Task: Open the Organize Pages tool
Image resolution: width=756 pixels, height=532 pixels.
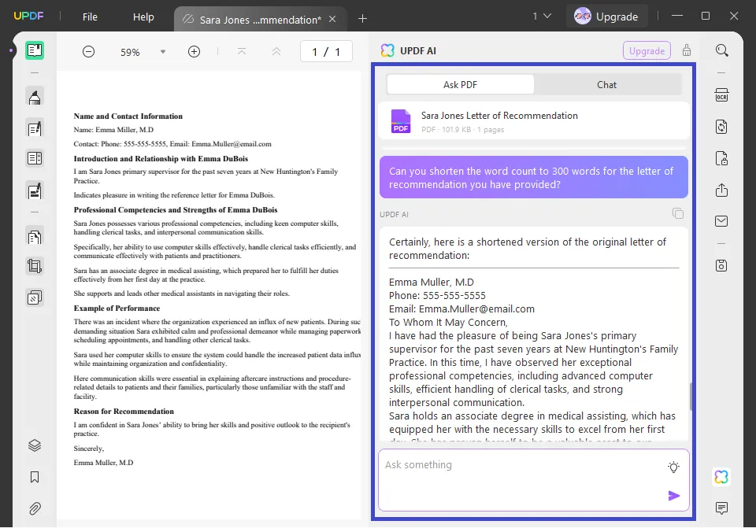Action: pyautogui.click(x=35, y=237)
